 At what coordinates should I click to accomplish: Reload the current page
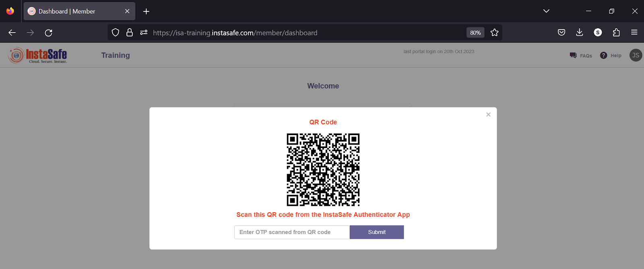(x=49, y=33)
